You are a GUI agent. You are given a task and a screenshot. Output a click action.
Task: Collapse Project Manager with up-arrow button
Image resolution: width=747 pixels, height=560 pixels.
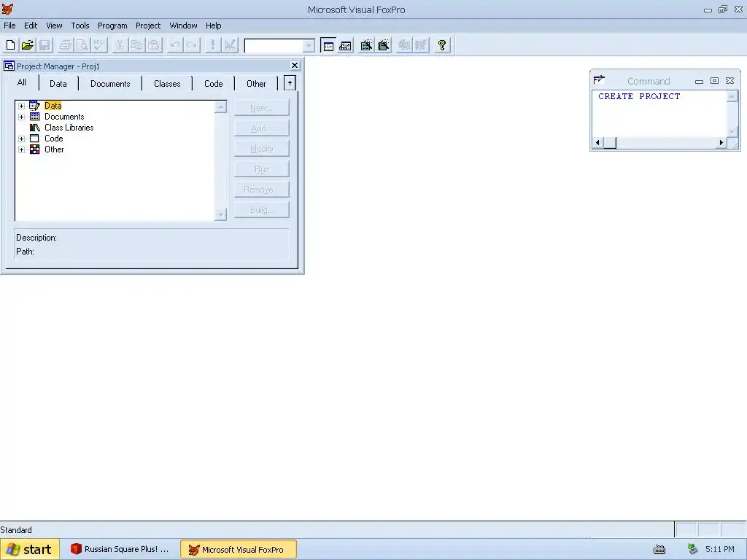290,83
